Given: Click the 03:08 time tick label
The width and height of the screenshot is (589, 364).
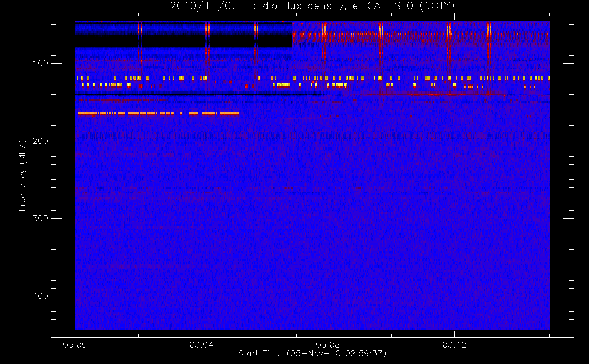Looking at the screenshot, I should 328,345.
